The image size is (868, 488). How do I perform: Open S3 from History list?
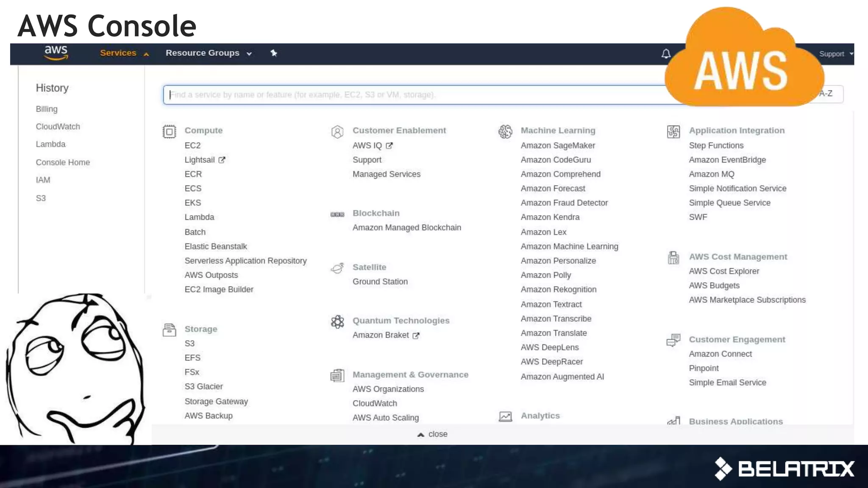pos(41,198)
